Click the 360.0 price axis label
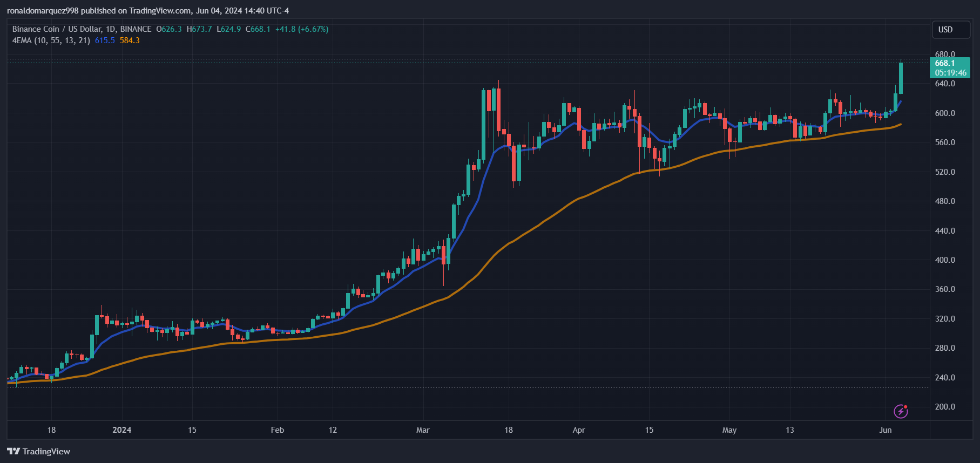The image size is (980, 463). (x=945, y=289)
